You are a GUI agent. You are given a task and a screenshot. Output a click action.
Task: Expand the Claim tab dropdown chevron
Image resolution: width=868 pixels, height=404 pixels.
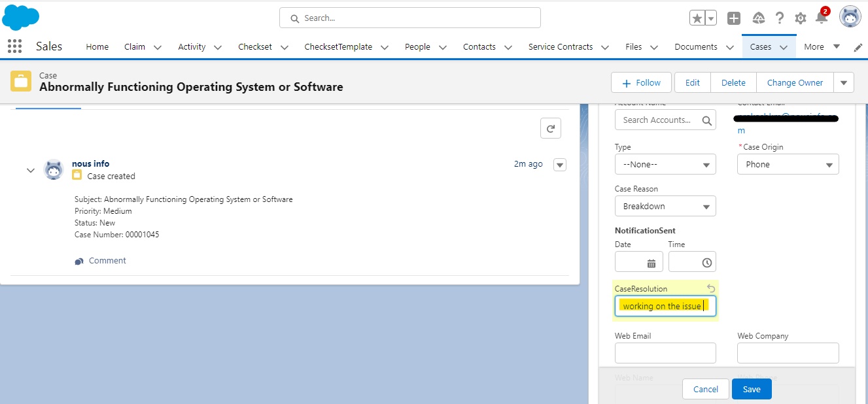point(158,47)
